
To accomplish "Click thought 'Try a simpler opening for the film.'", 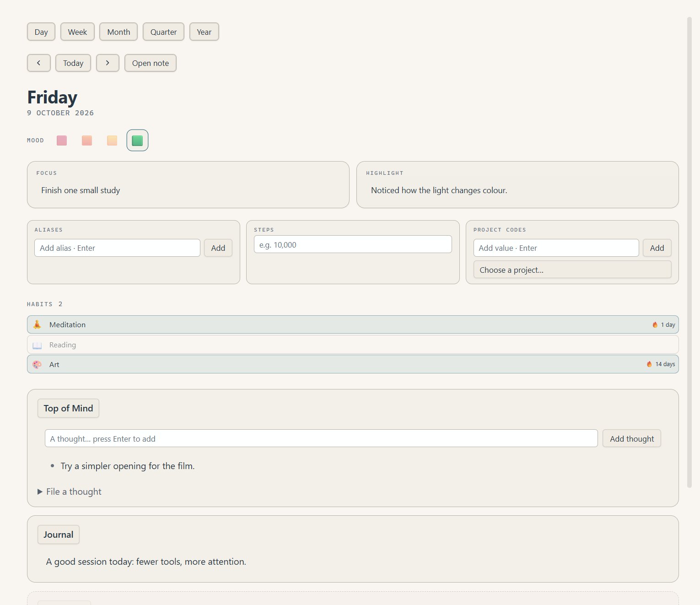I will (128, 466).
